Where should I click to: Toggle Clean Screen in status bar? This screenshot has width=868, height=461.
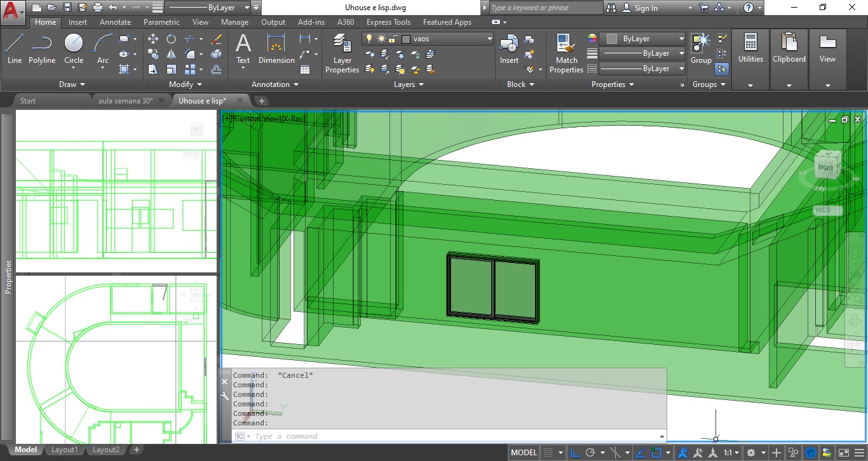coord(843,453)
